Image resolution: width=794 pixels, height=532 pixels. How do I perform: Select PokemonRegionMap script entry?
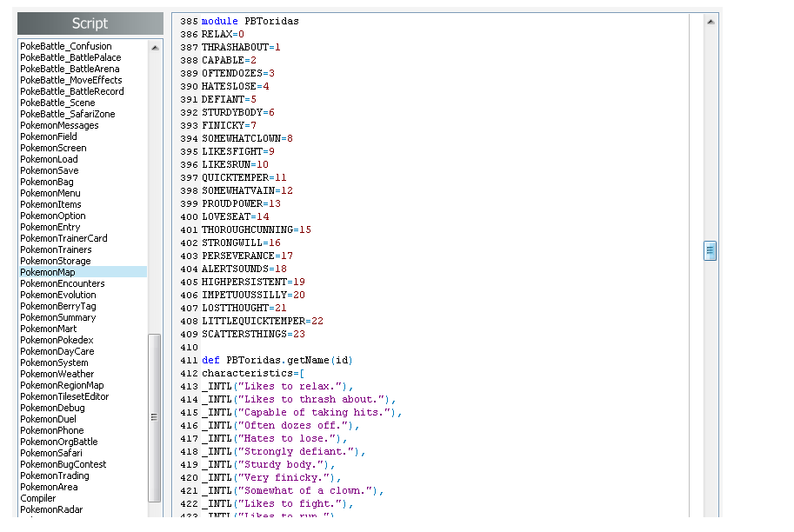pyautogui.click(x=62, y=385)
